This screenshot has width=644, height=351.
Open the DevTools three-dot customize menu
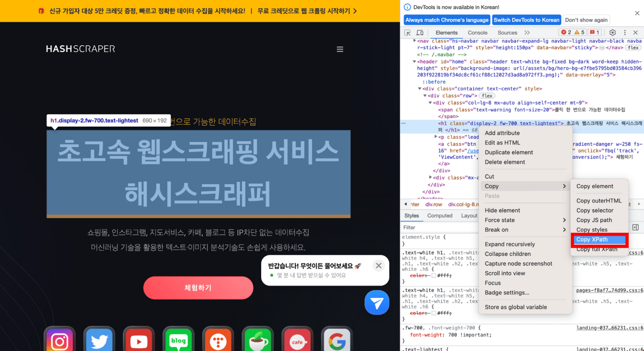tap(625, 33)
